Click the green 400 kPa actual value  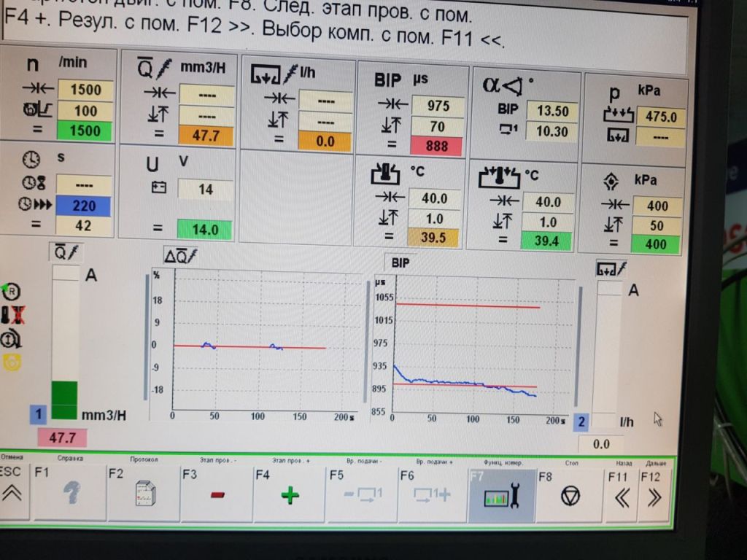pos(656,245)
